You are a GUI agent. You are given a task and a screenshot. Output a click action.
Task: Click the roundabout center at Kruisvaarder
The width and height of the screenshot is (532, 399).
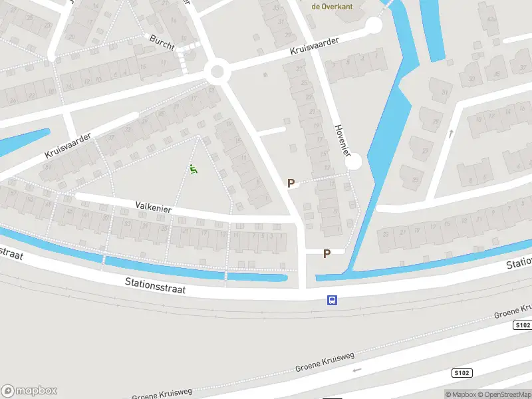[217, 72]
